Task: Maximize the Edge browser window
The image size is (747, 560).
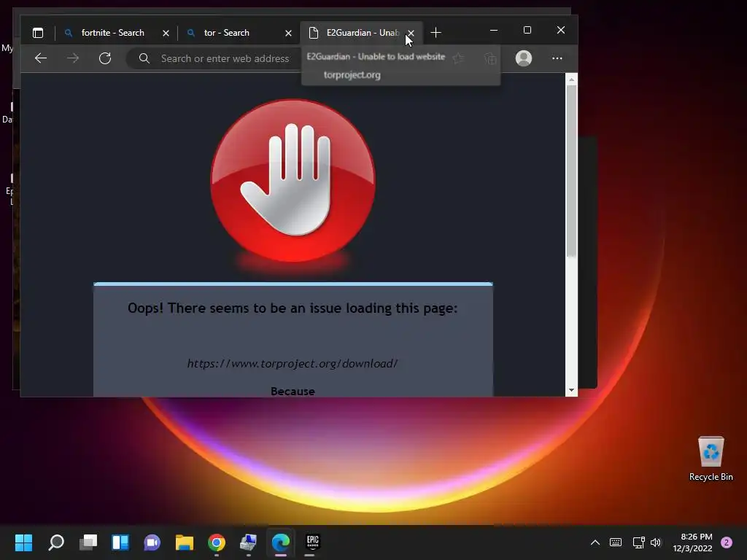Action: click(527, 30)
